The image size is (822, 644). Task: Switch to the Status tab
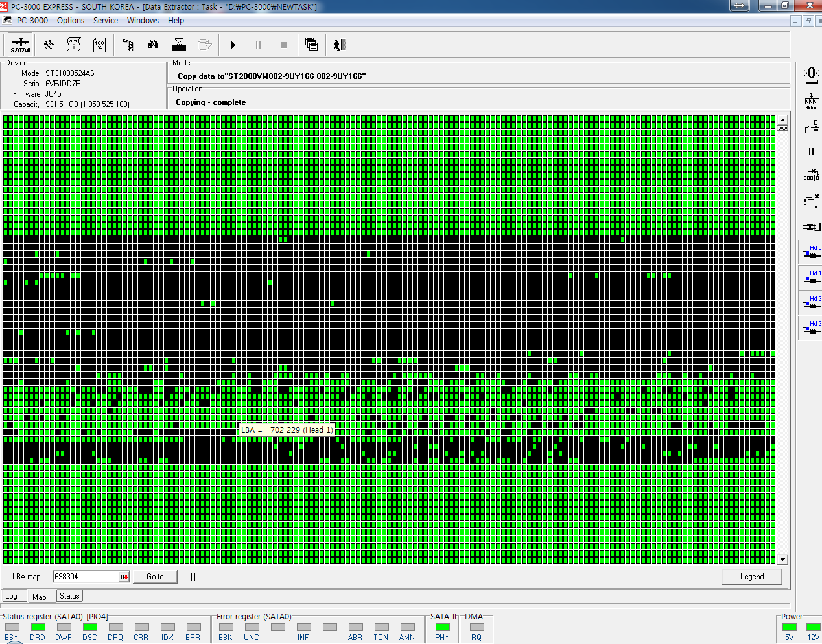(x=69, y=596)
